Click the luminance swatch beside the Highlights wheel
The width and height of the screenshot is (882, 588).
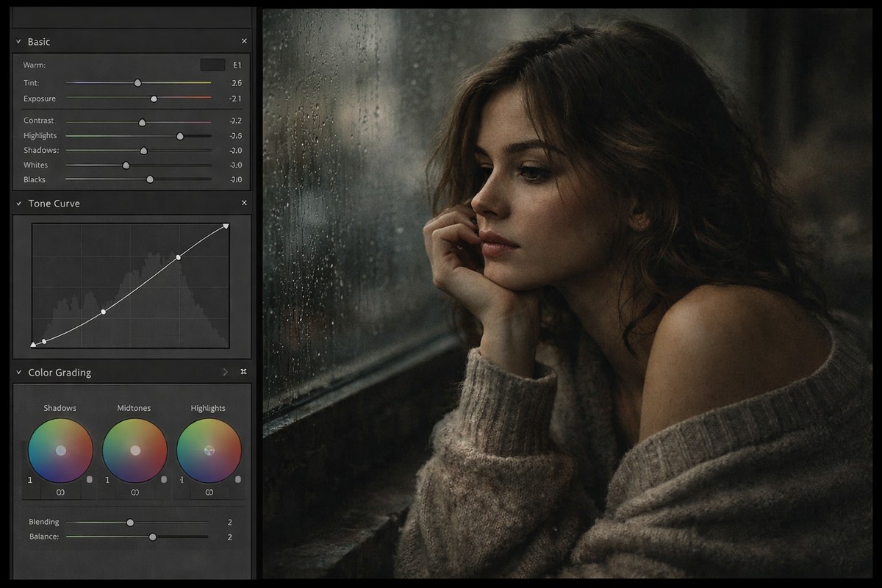click(239, 479)
